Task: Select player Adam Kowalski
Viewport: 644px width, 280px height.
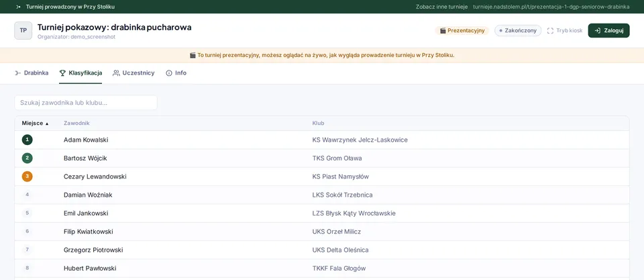Action: pyautogui.click(x=86, y=140)
